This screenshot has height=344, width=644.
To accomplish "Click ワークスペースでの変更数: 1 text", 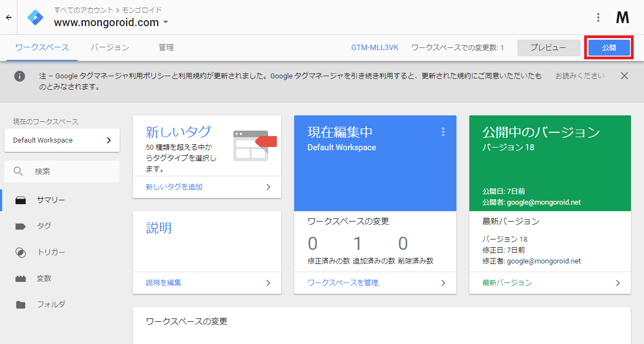I will (x=457, y=48).
